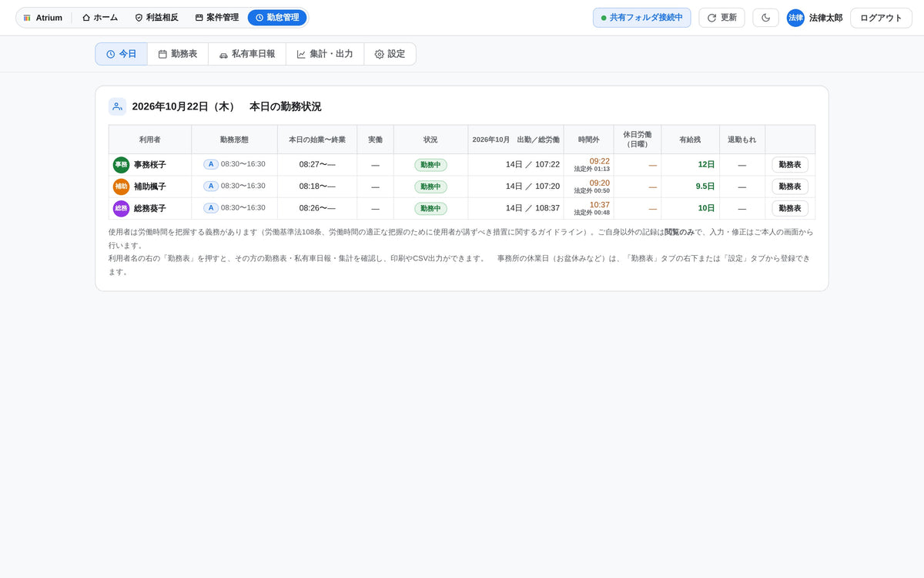The image size is (924, 578).
Task: Click the 08:26〜― start time cell
Action: tap(317, 208)
